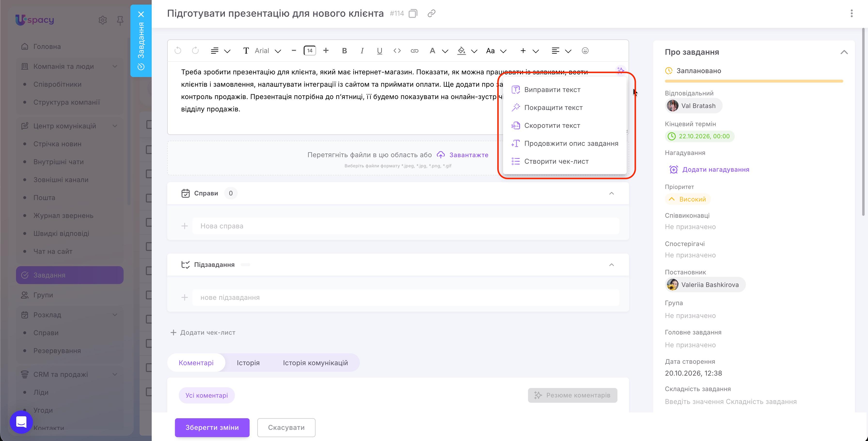The height and width of the screenshot is (441, 868).
Task: Close the task panel with X
Action: tap(141, 14)
